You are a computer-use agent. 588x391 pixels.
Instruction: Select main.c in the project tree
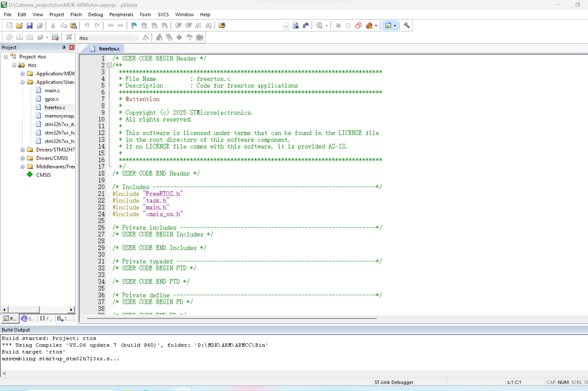point(52,90)
